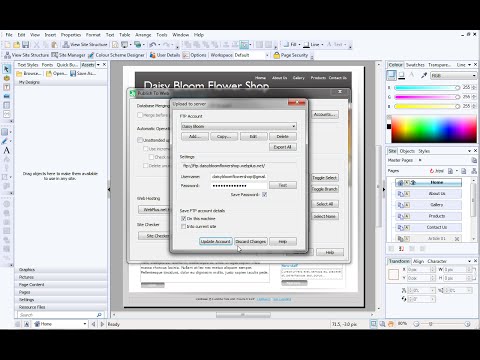The image size is (480, 360).
Task: Click the Open folder toolbar icon
Action: click(16, 45)
